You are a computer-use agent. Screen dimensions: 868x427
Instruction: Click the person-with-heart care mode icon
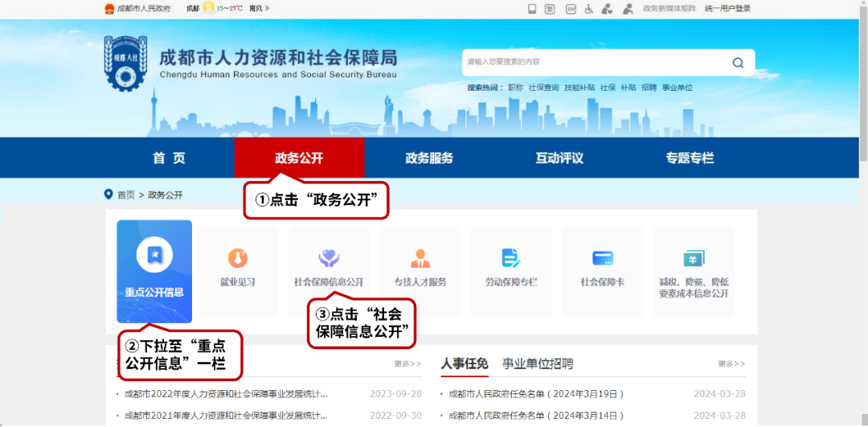[x=608, y=9]
